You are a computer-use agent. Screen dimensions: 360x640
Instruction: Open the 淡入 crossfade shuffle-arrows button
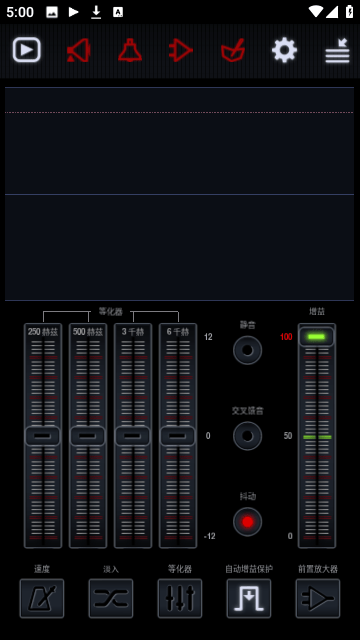111,598
